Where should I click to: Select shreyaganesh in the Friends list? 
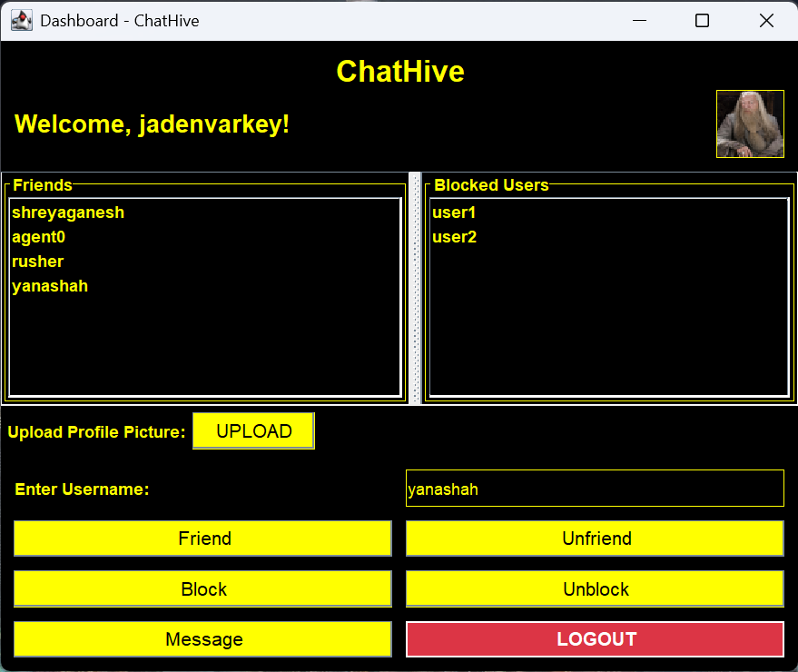(x=68, y=212)
